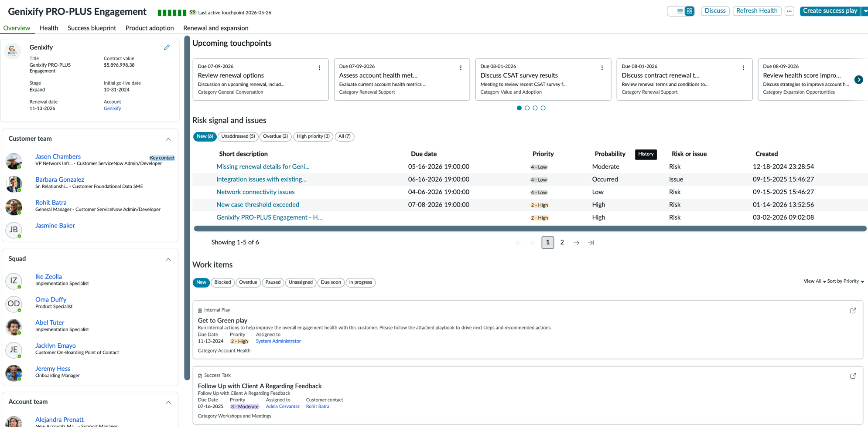The image size is (868, 427).
Task: Click the green health score bar
Action: (172, 13)
